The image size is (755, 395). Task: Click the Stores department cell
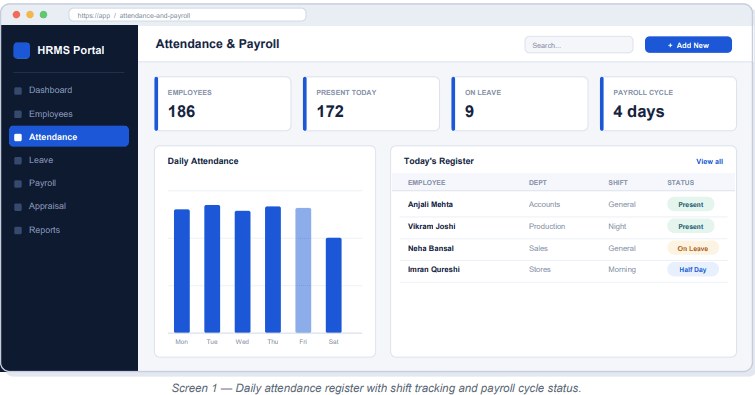pyautogui.click(x=539, y=269)
